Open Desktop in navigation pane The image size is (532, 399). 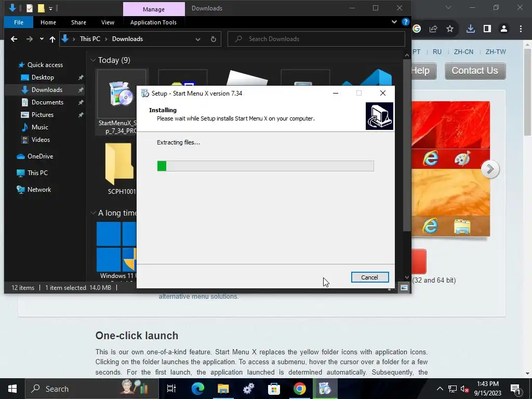[x=43, y=77]
